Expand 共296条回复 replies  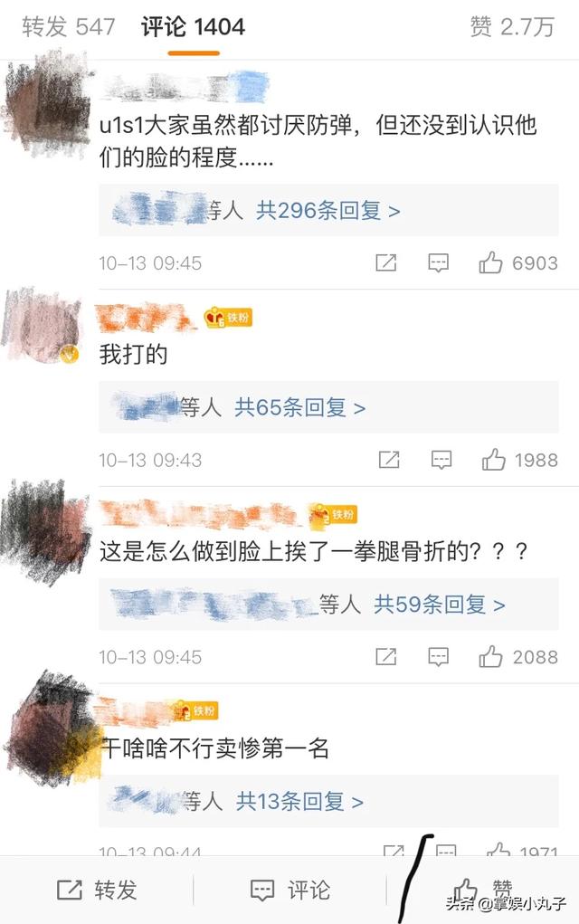(328, 210)
